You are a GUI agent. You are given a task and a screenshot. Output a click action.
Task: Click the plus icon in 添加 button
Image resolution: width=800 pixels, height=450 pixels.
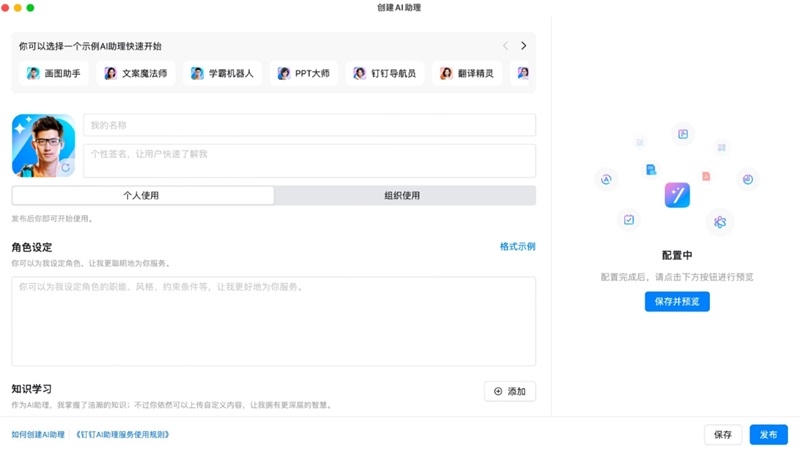(x=498, y=391)
